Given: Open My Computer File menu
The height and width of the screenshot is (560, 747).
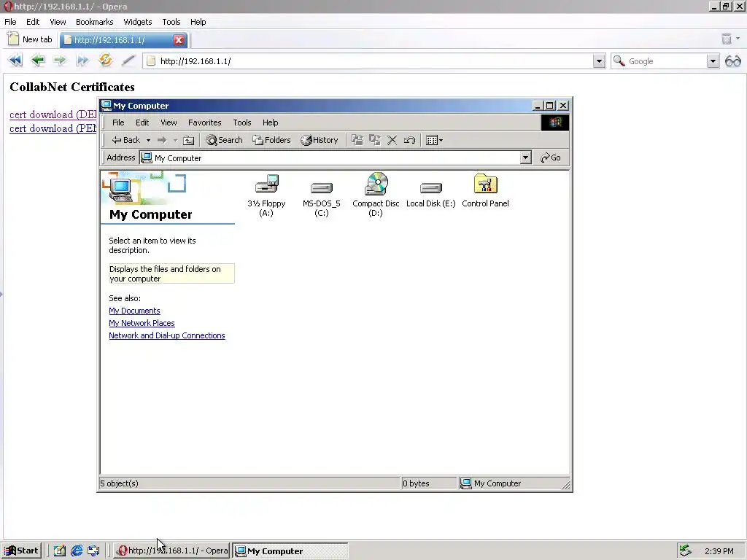Looking at the screenshot, I should (x=118, y=122).
